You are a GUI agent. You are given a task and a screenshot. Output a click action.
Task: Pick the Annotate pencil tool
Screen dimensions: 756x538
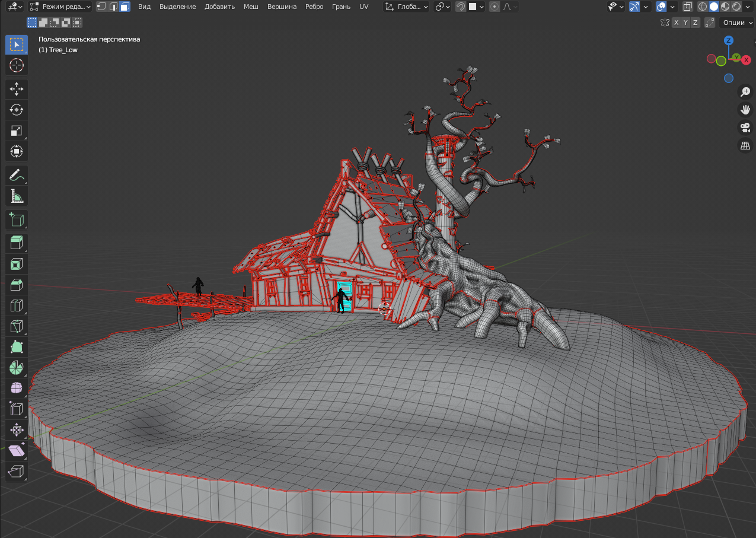17,175
